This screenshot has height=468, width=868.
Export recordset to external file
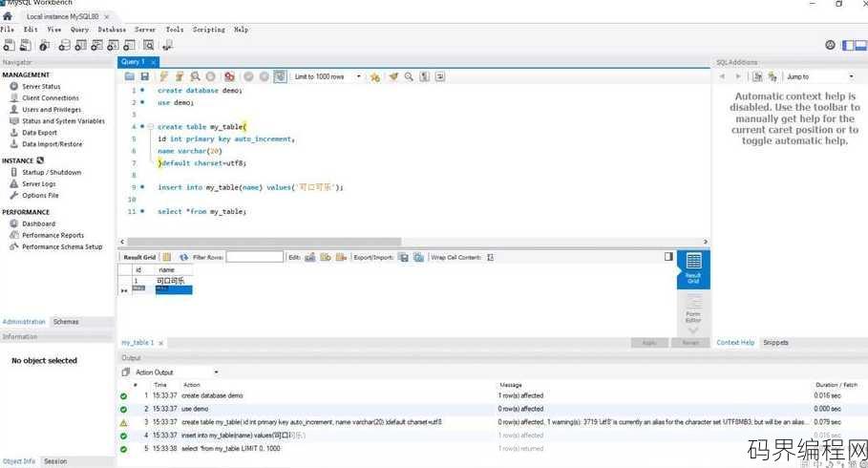pos(404,257)
